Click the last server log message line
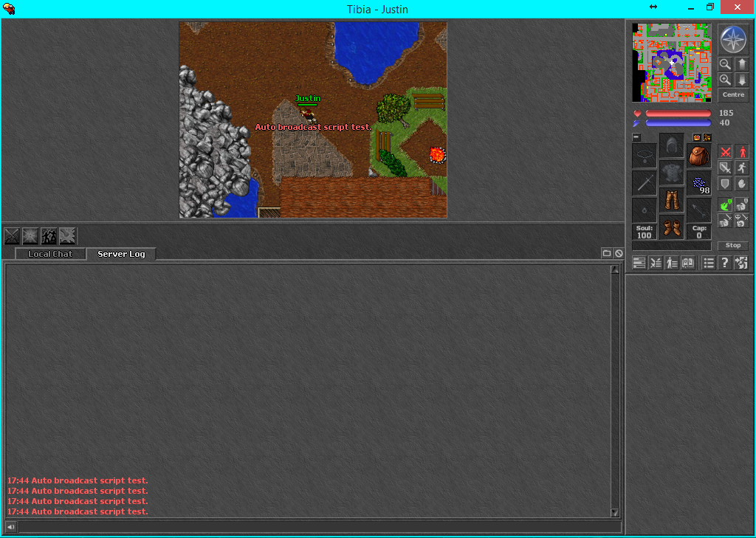 coord(78,511)
